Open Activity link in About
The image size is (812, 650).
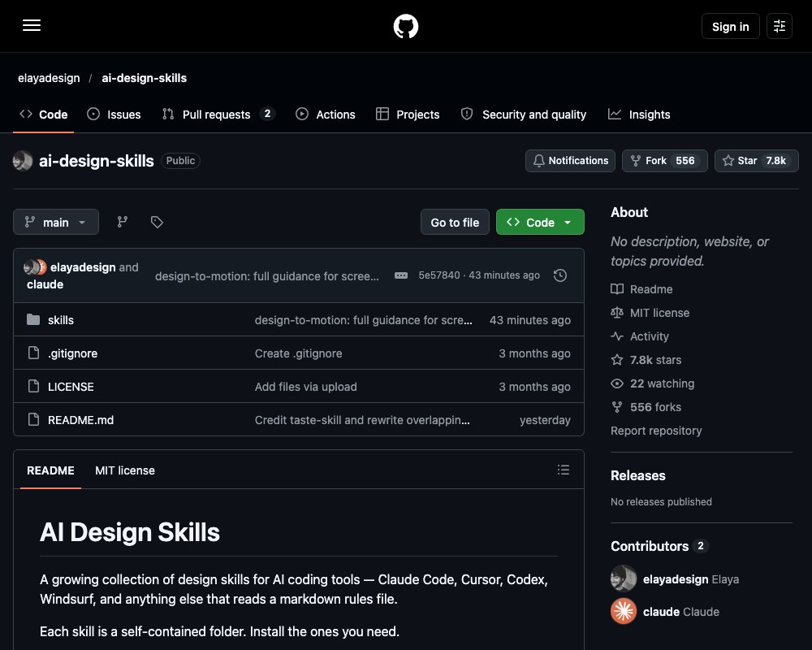(640, 336)
